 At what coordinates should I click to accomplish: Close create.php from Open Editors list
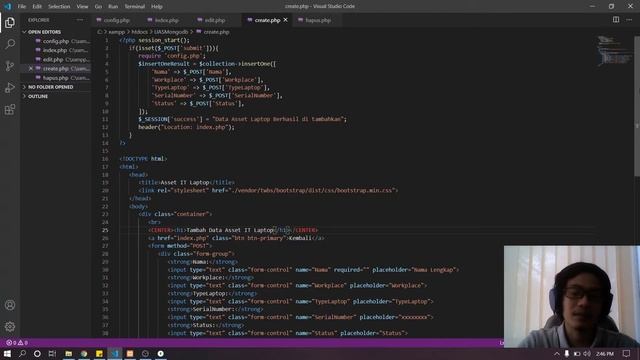31,69
